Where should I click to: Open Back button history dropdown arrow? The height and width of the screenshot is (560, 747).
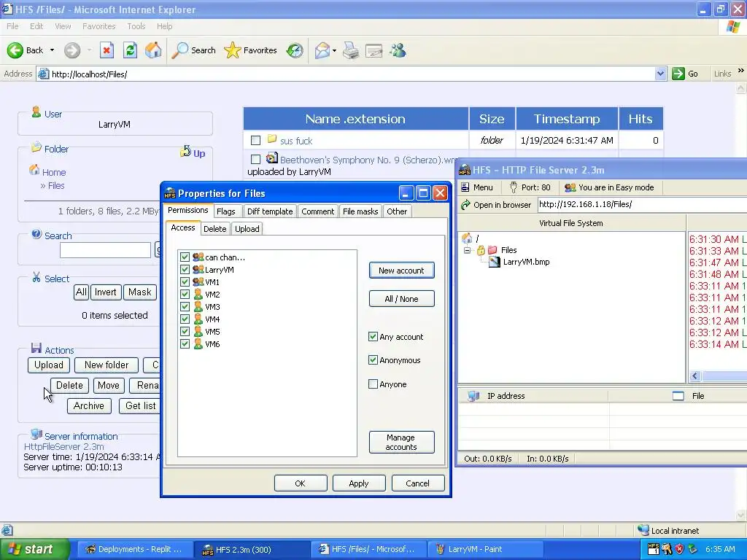click(x=52, y=50)
